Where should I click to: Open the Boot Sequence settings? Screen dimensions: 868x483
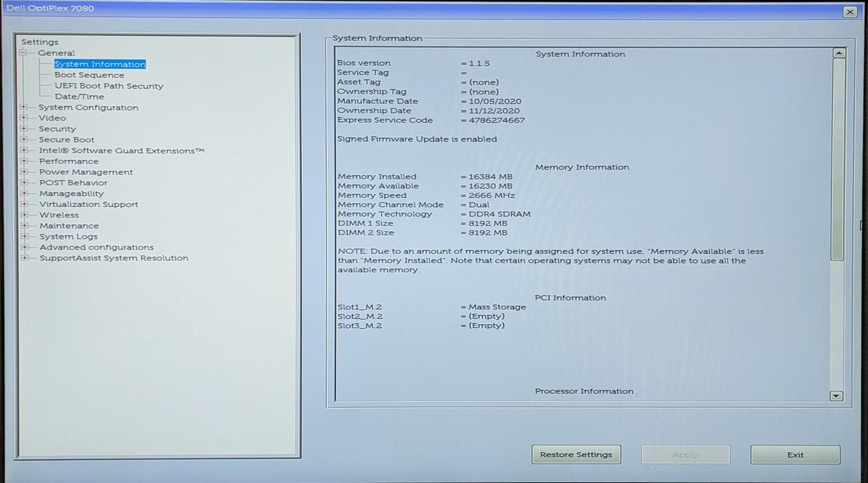pyautogui.click(x=90, y=75)
